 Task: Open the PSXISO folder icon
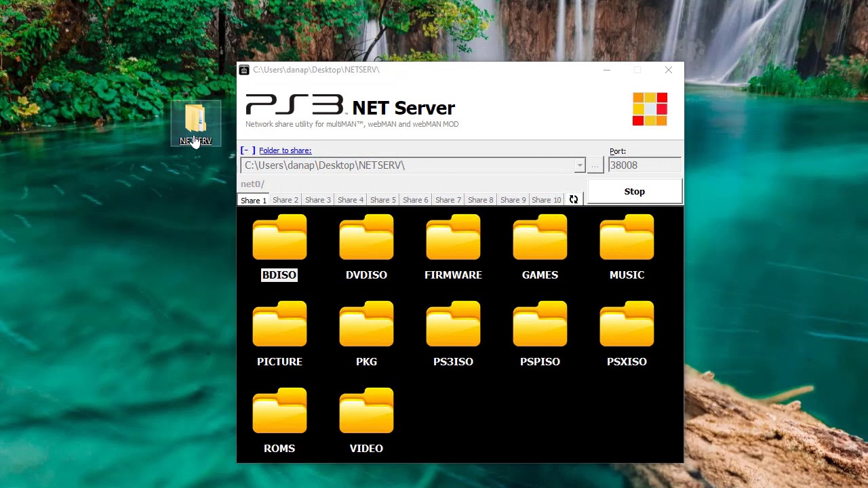pyautogui.click(x=627, y=324)
